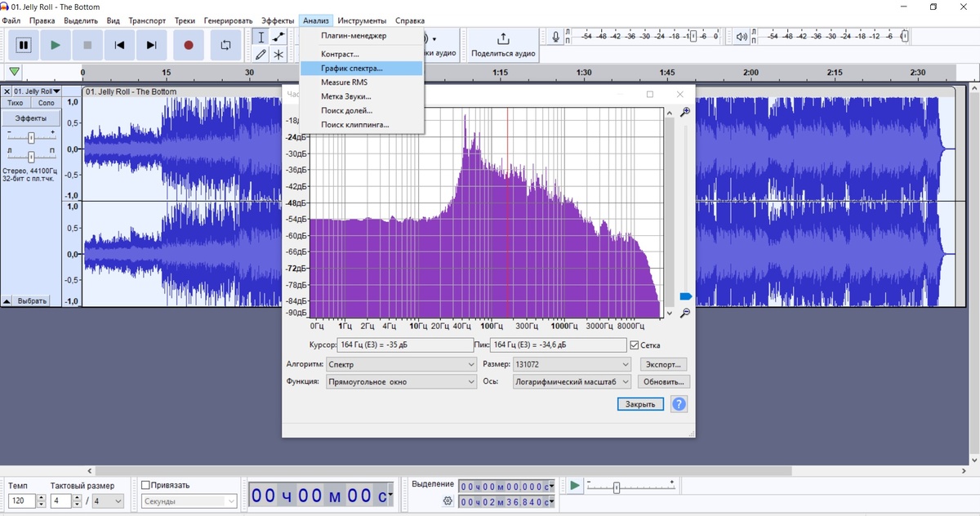Click the Закрыть button in spectrum dialog

(639, 404)
